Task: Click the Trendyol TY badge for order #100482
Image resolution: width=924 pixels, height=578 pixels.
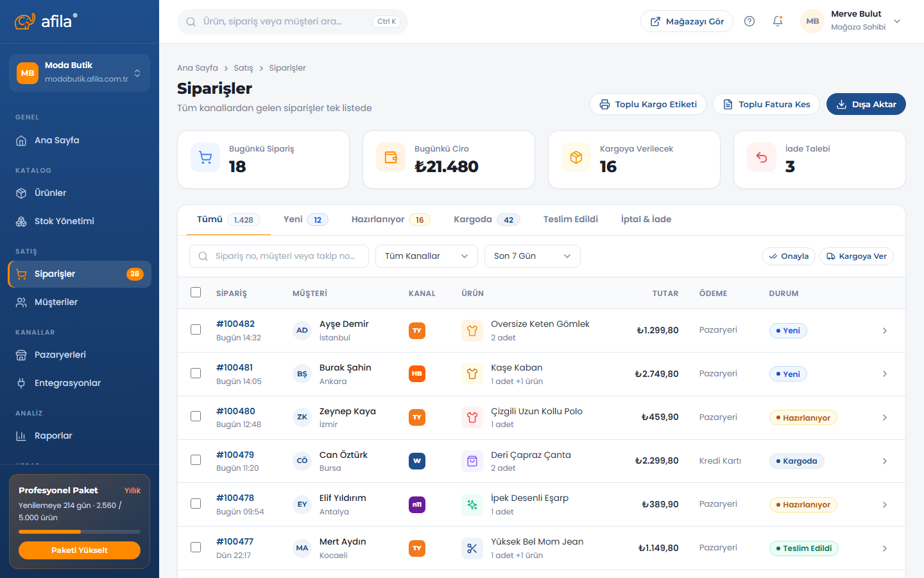Action: (417, 331)
